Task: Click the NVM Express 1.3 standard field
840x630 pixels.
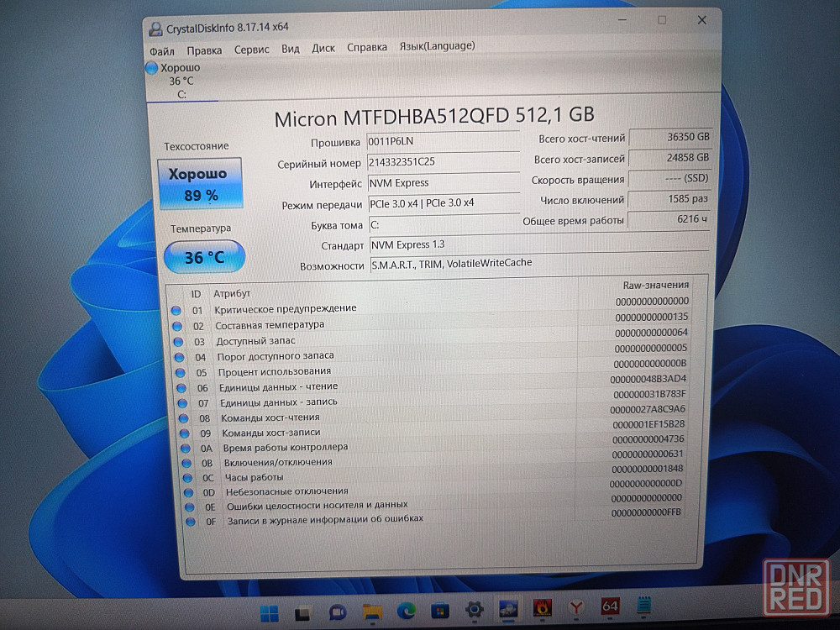Action: click(x=539, y=244)
